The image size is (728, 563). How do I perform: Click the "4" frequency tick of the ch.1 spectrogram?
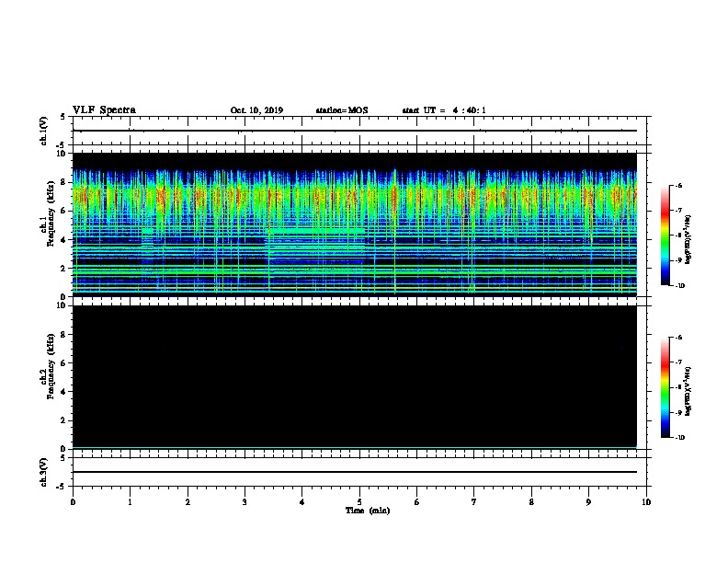coord(64,240)
